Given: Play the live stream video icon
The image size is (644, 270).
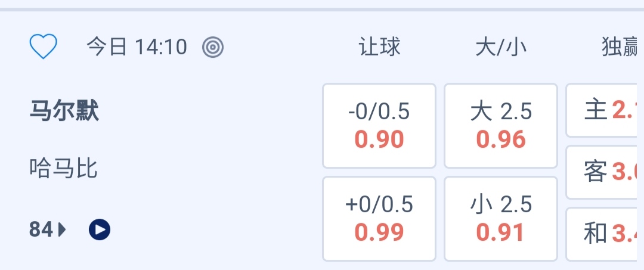Looking at the screenshot, I should (100, 229).
